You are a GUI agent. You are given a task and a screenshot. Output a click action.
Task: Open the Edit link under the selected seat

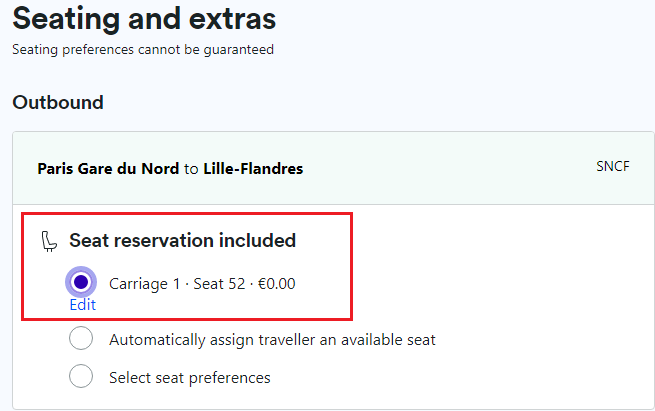click(x=83, y=305)
